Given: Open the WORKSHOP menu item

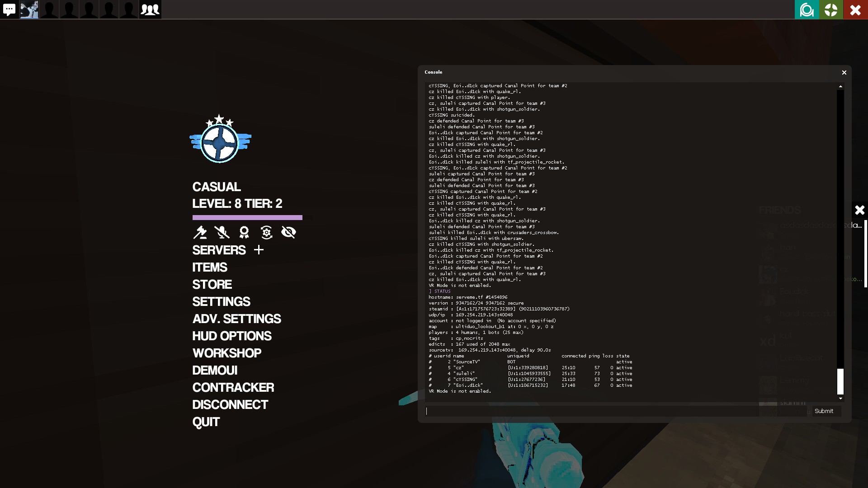Looking at the screenshot, I should [226, 353].
